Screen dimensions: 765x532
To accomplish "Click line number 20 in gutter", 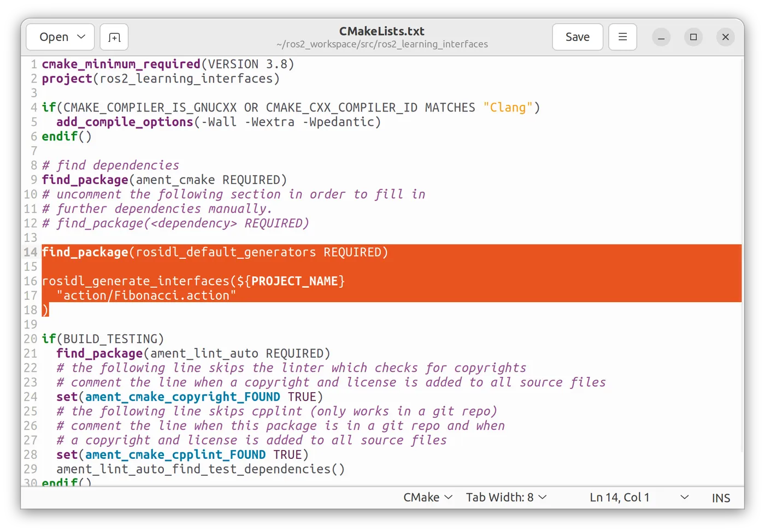I will 31,339.
